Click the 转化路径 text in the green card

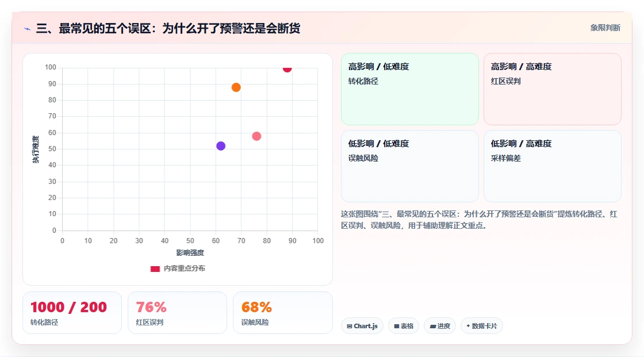363,81
